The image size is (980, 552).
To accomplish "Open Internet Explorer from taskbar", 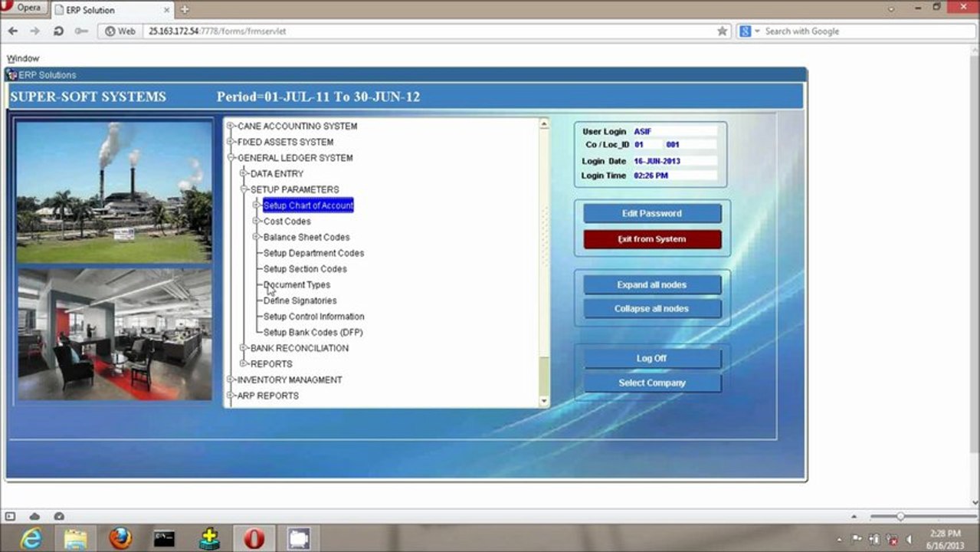I will [x=31, y=539].
